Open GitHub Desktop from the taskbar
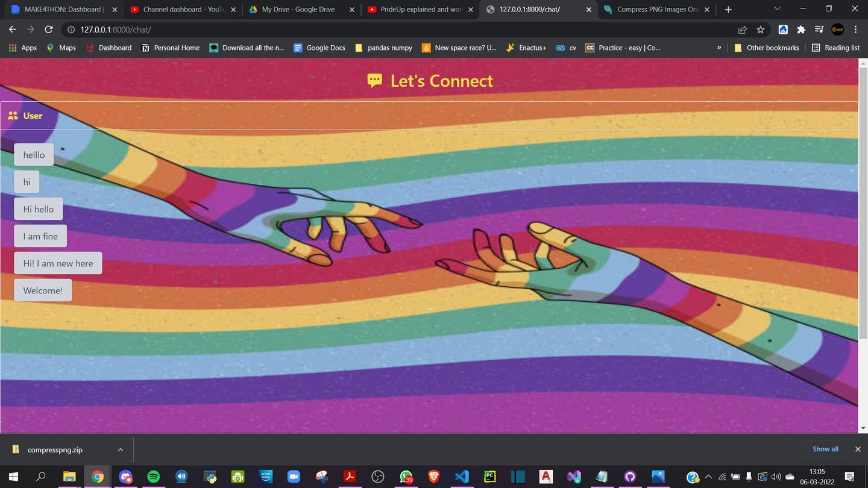The image size is (868, 488). click(630, 477)
